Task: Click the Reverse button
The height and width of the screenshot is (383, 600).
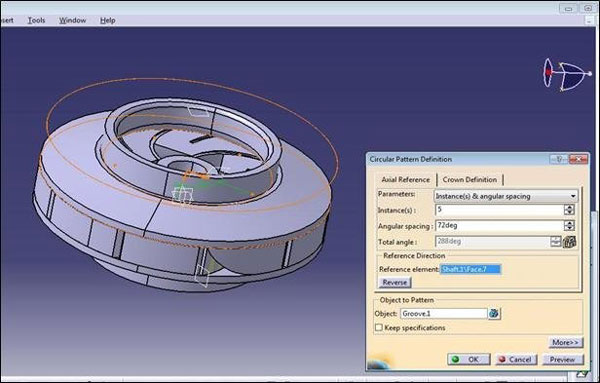Action: click(395, 282)
